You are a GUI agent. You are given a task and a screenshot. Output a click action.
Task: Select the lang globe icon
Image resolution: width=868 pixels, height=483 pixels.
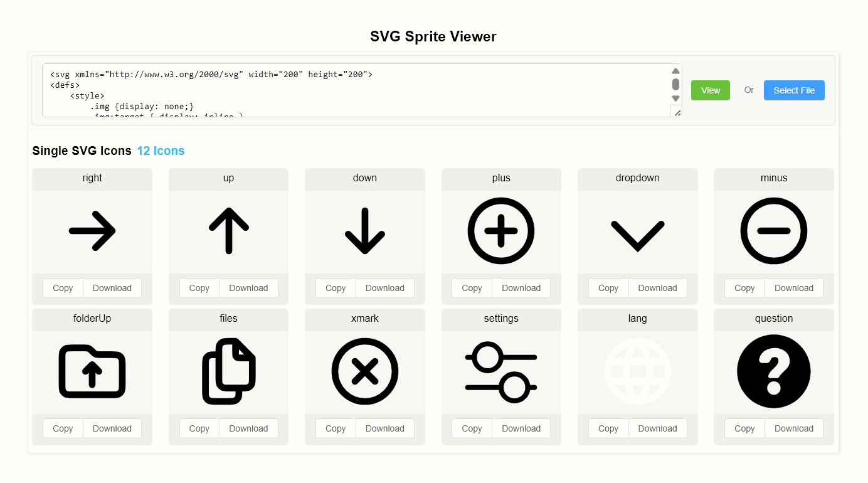click(637, 371)
